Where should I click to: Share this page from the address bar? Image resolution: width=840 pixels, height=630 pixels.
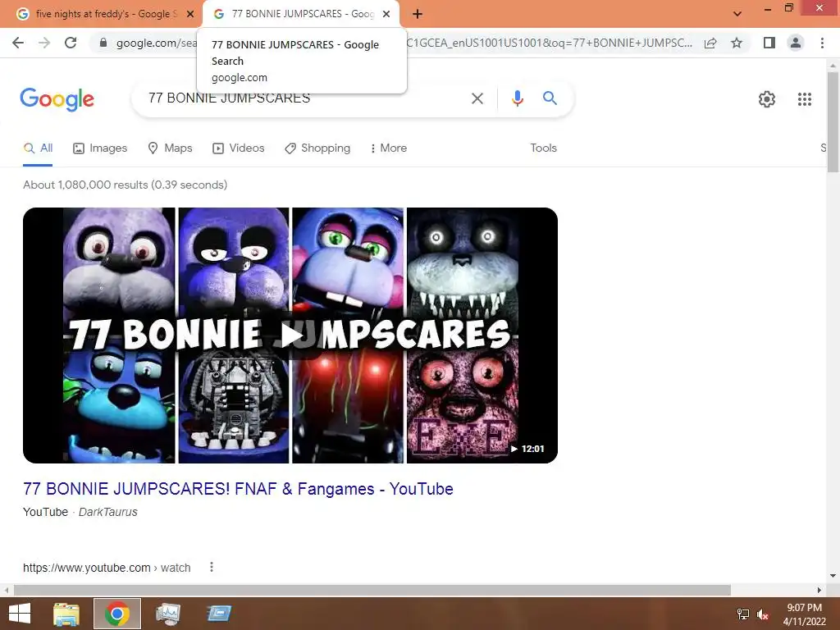pyautogui.click(x=710, y=43)
